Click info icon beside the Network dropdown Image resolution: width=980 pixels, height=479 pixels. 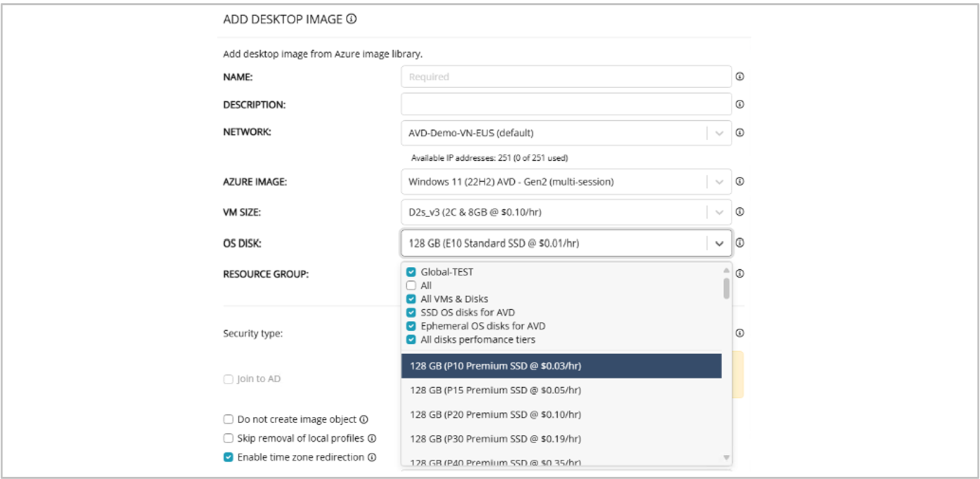(740, 132)
